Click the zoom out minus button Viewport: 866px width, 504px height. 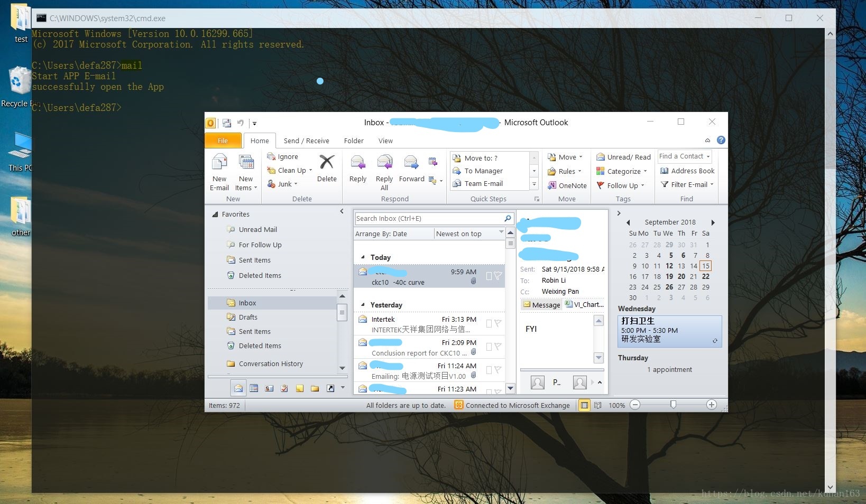click(635, 405)
